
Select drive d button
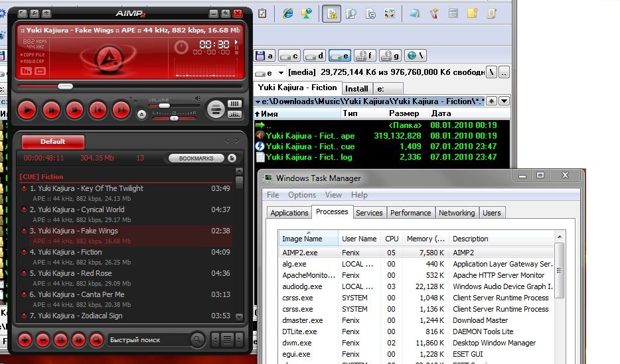(315, 56)
